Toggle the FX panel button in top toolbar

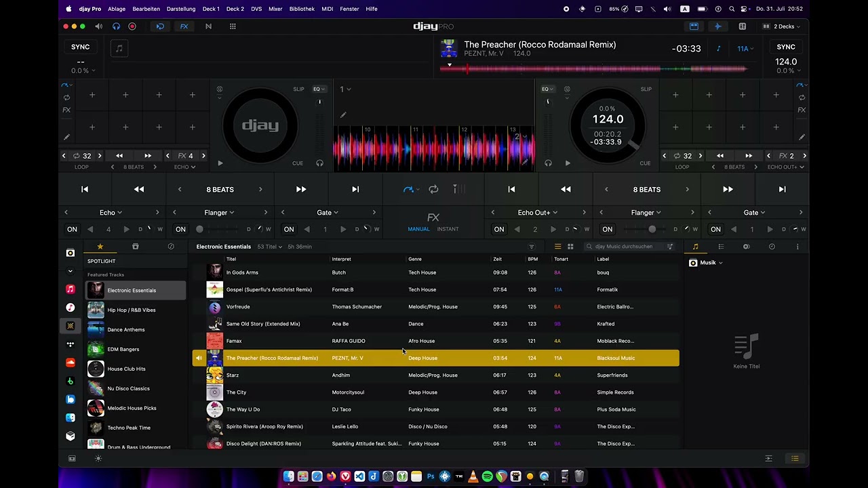[x=184, y=26]
